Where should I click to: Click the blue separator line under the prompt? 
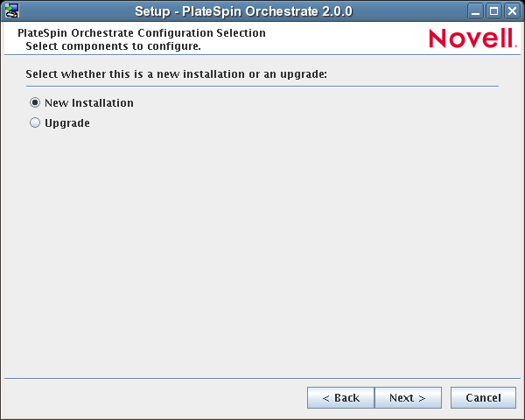[x=262, y=86]
